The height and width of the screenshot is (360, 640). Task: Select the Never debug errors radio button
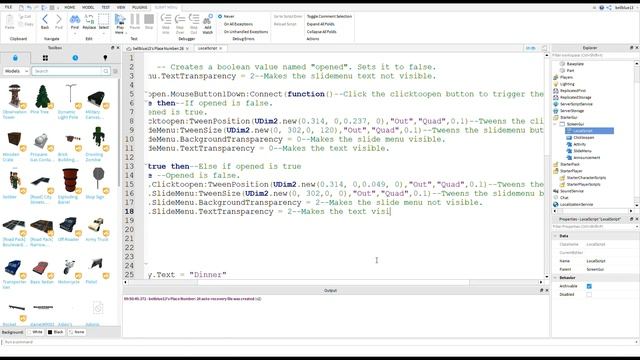220,16
